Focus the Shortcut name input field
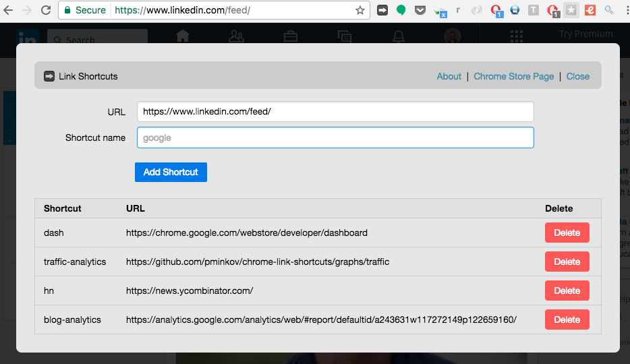The width and height of the screenshot is (630, 364). tap(335, 138)
